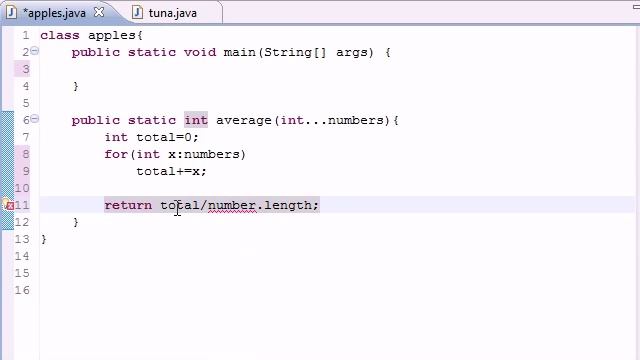Click closing brace on line 12
Viewport: 640px width, 360px height.
click(76, 222)
